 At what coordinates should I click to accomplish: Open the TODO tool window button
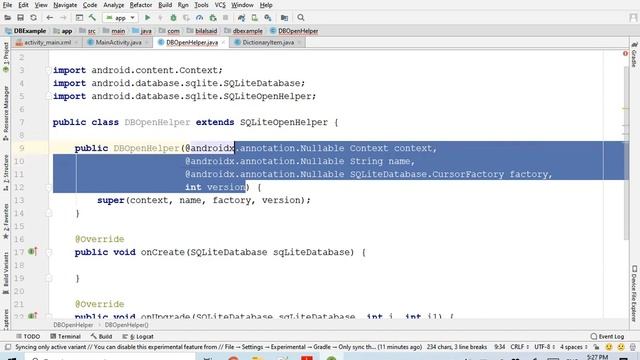[28, 336]
